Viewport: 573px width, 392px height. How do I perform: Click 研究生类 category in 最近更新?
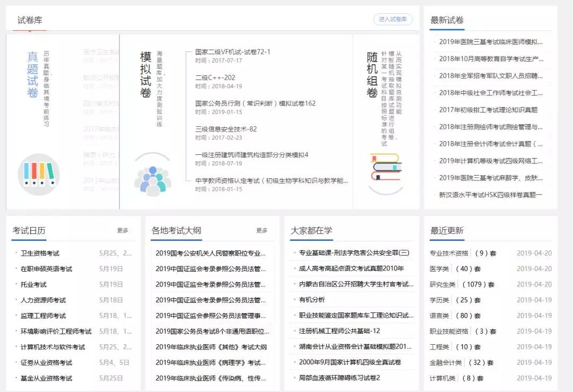point(442,285)
